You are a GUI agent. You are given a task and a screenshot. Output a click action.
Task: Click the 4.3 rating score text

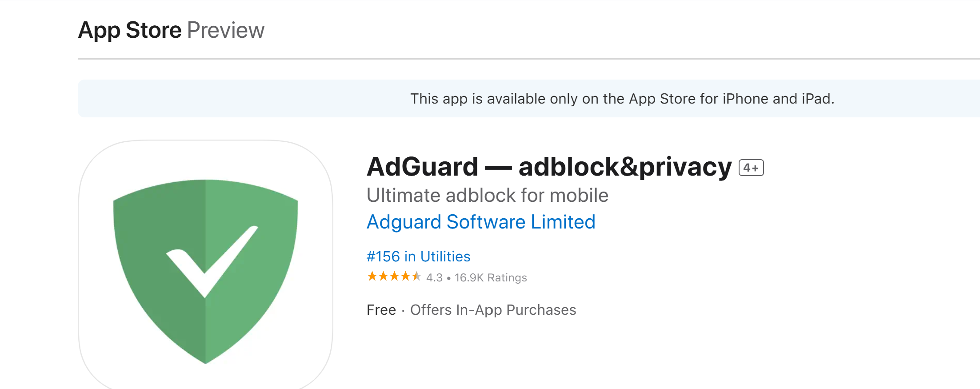[x=434, y=278]
